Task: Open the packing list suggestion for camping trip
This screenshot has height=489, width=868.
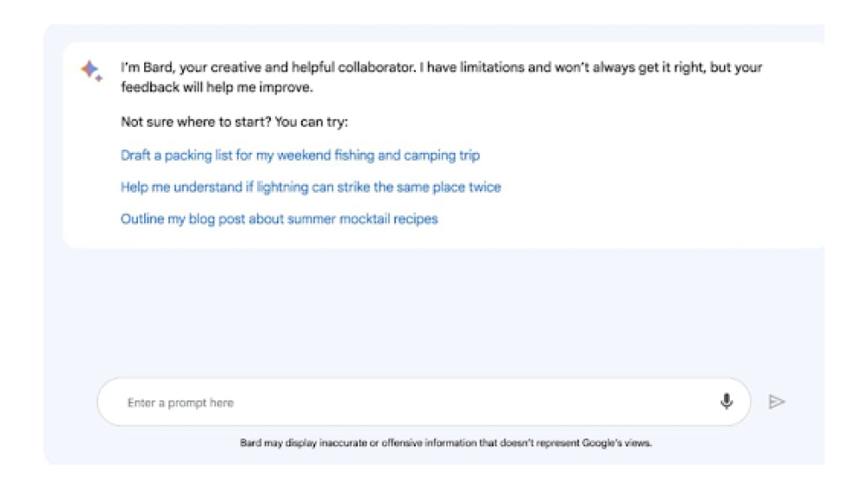Action: pyautogui.click(x=299, y=155)
